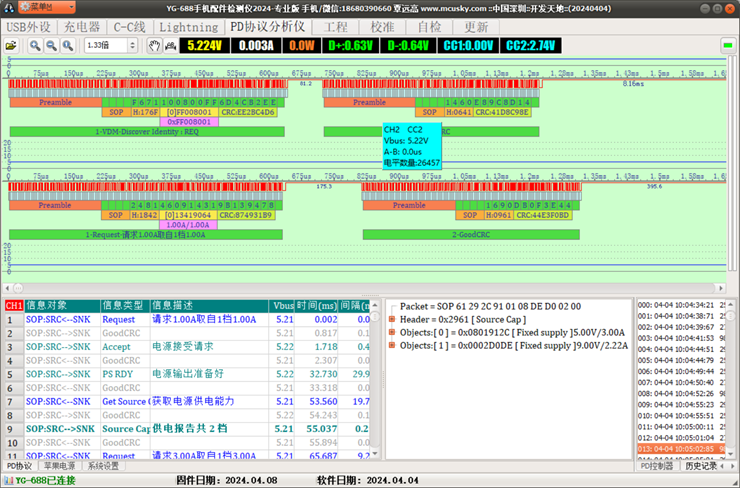This screenshot has width=740, height=488.
Task: Click the binoculars search icon
Action: pyautogui.click(x=170, y=46)
